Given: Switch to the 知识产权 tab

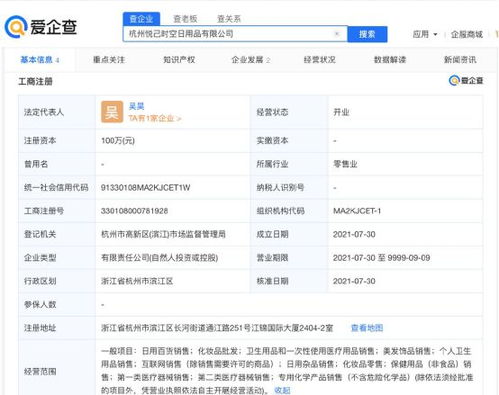Looking at the screenshot, I should click(179, 60).
